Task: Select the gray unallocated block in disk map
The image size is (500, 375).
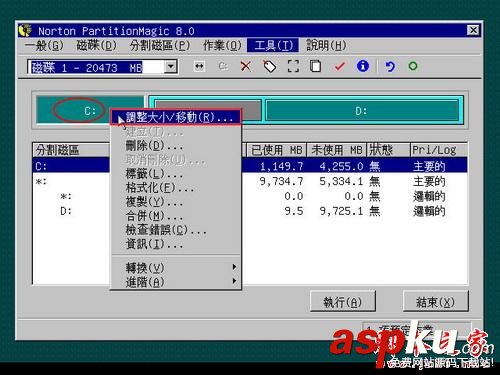Action: pos(208,110)
